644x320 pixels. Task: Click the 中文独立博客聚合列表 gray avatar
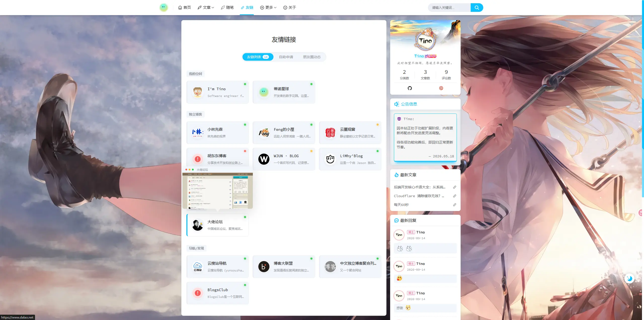tap(330, 266)
